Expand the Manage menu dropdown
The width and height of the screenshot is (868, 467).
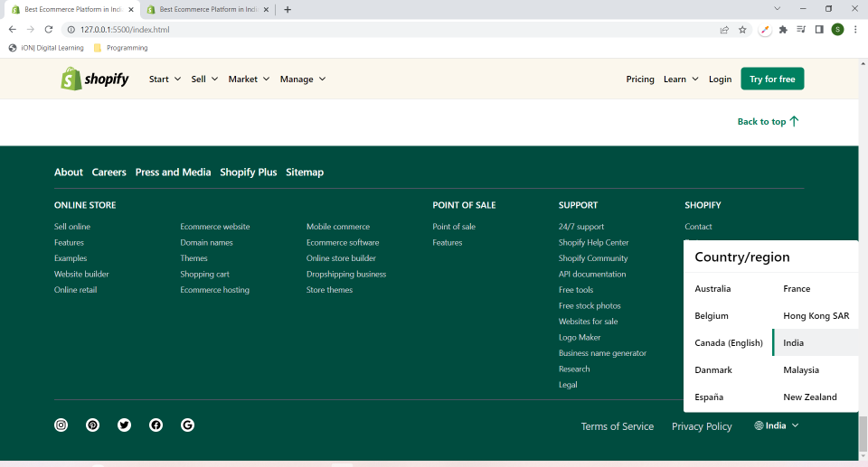pyautogui.click(x=302, y=79)
